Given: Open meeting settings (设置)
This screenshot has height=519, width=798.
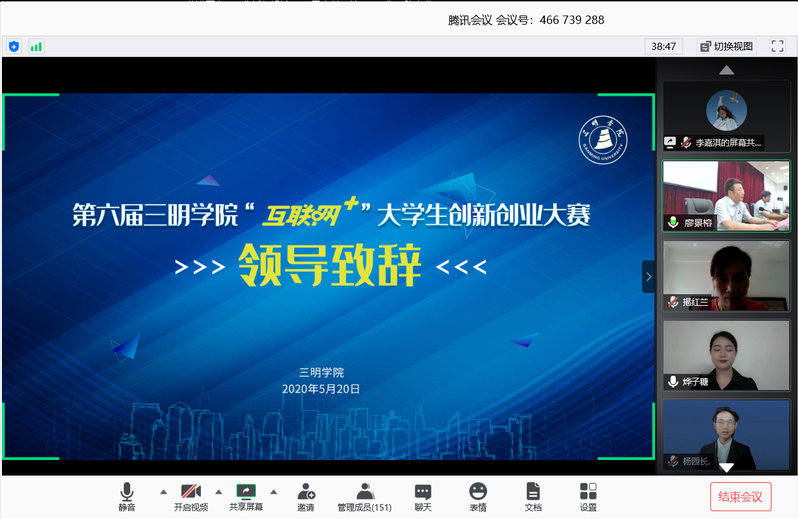Looking at the screenshot, I should coord(588,496).
